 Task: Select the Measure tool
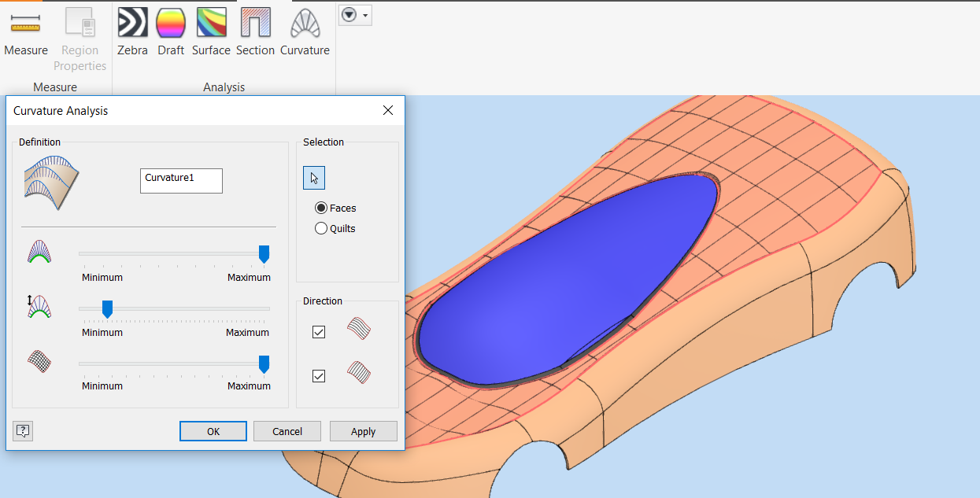pyautogui.click(x=26, y=30)
